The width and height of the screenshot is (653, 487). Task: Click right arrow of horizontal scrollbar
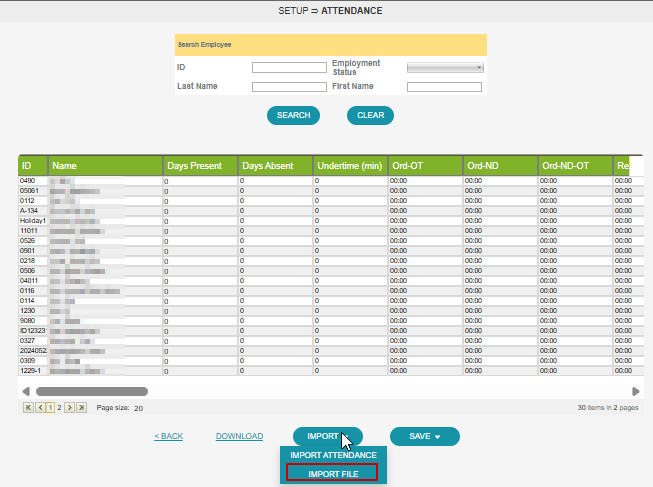click(636, 391)
